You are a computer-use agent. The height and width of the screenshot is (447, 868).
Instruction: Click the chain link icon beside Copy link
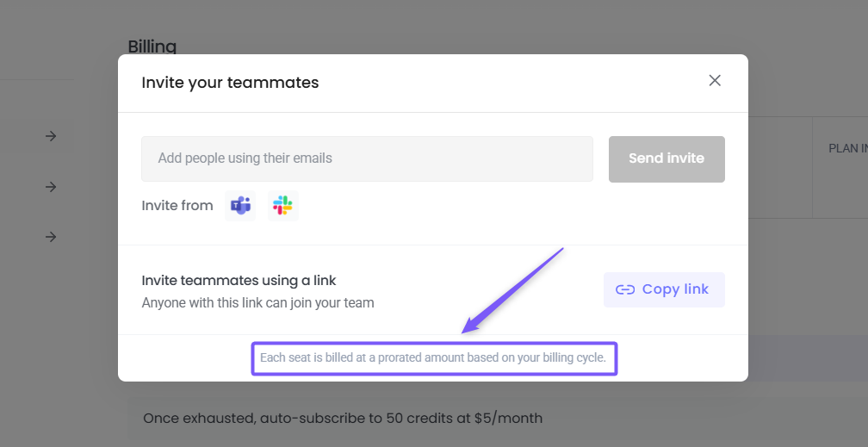click(x=625, y=290)
